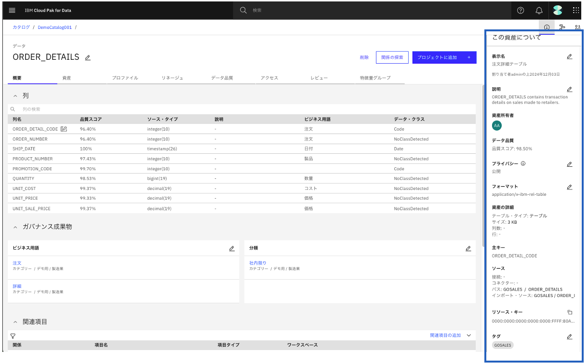Select the UNIT_SALE_PRICE column name

[x=31, y=209]
